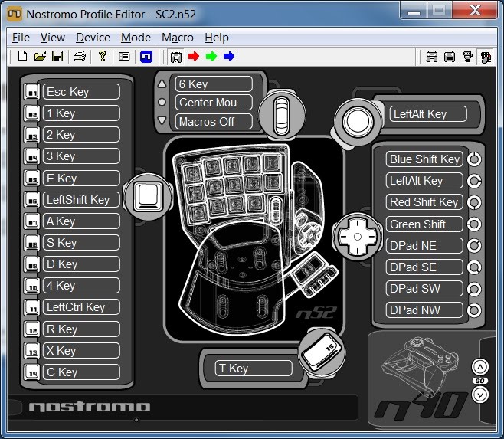Click the X Key assignment
Screen dimensions: 504x439
coord(81,351)
